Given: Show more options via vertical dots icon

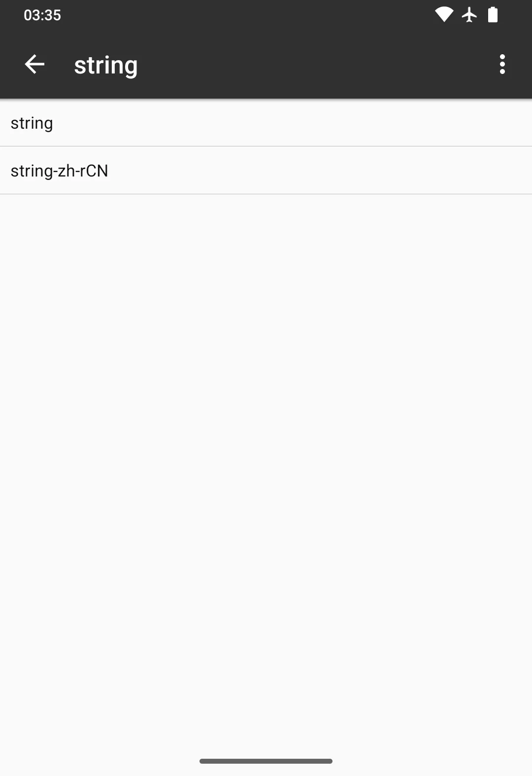Looking at the screenshot, I should pyautogui.click(x=502, y=65).
